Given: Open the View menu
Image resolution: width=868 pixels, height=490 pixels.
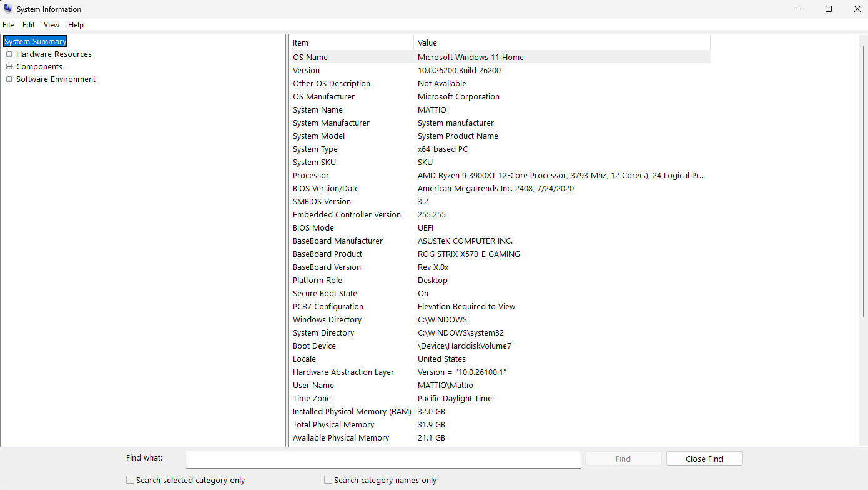Looking at the screenshot, I should point(51,25).
